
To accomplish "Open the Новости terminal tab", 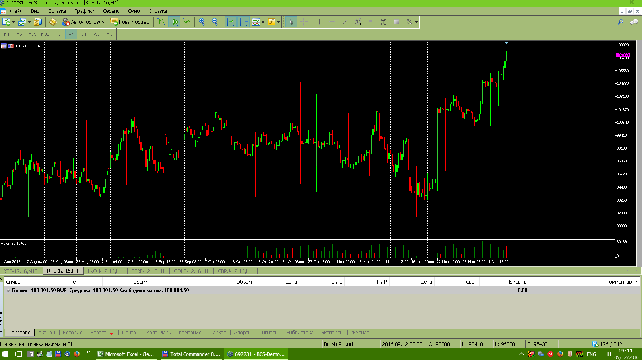I will click(x=101, y=333).
